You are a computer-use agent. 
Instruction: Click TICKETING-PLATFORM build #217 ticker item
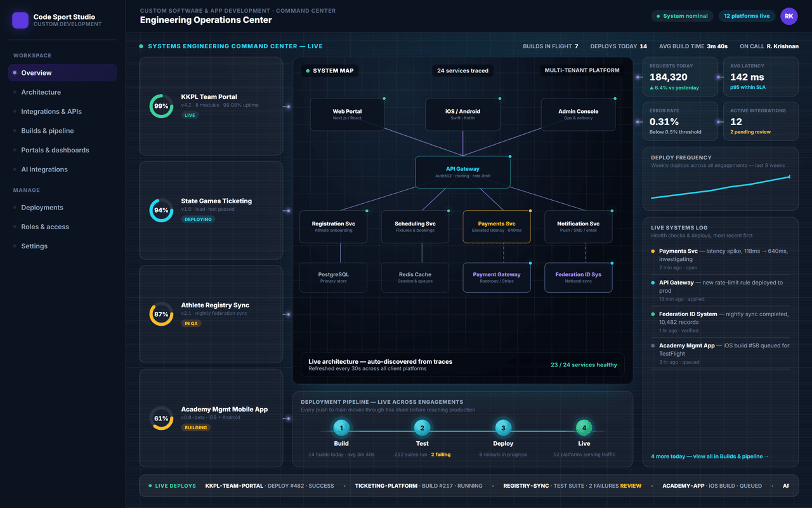(x=419, y=486)
